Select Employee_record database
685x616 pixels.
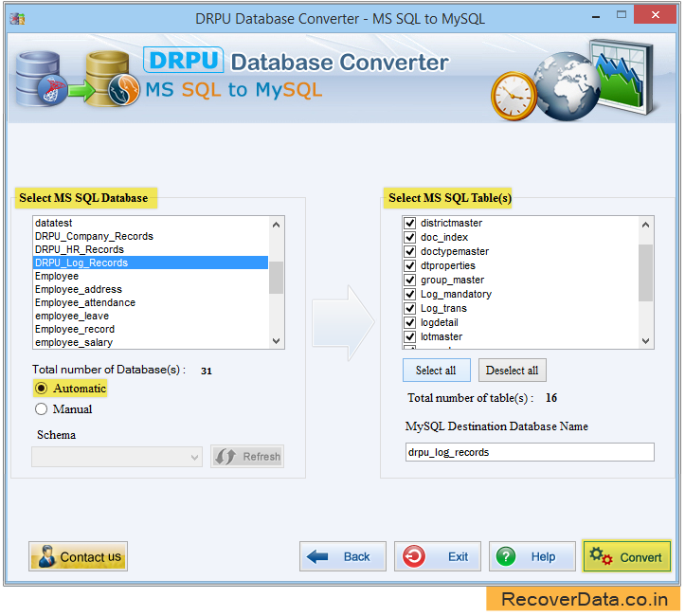151,329
